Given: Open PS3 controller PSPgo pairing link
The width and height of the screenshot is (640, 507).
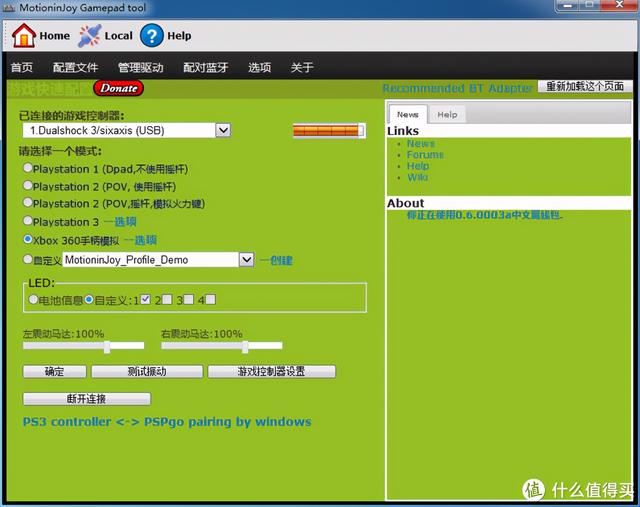Looking at the screenshot, I should (167, 422).
